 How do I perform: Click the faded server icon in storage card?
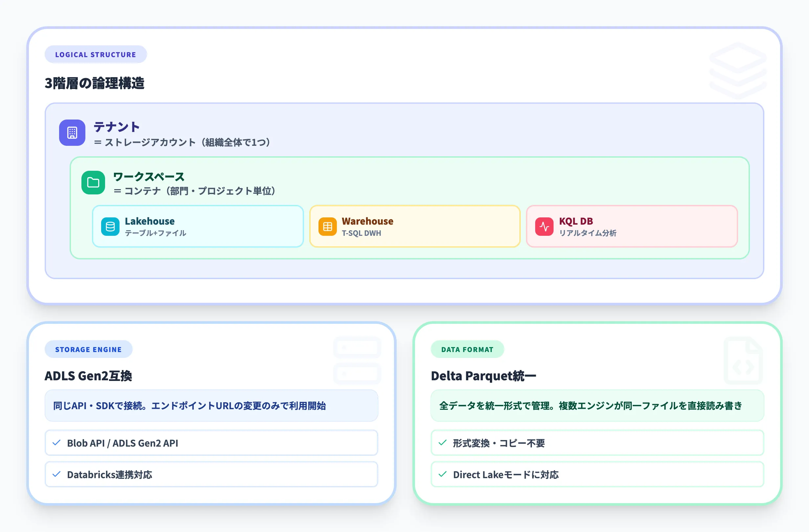[x=357, y=360]
